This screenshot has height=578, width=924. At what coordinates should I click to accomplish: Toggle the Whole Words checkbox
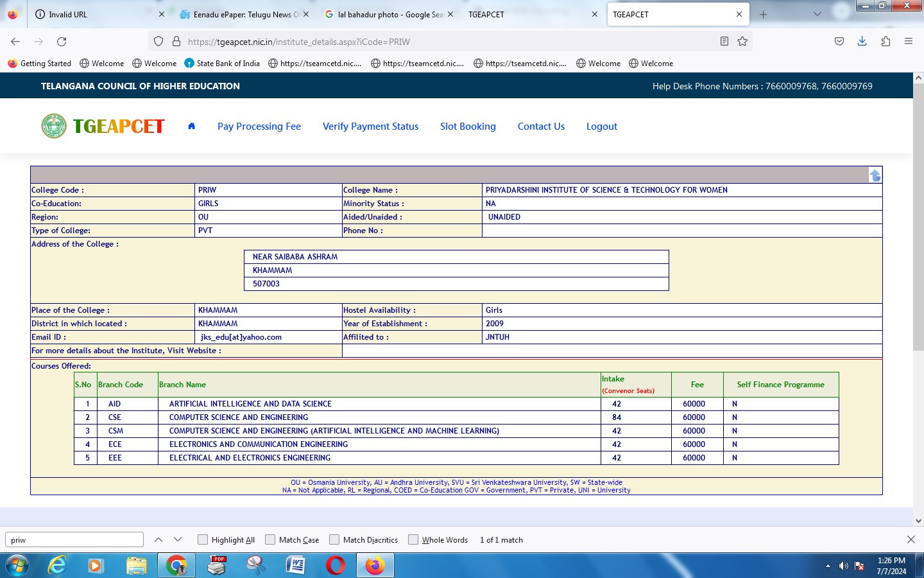413,540
